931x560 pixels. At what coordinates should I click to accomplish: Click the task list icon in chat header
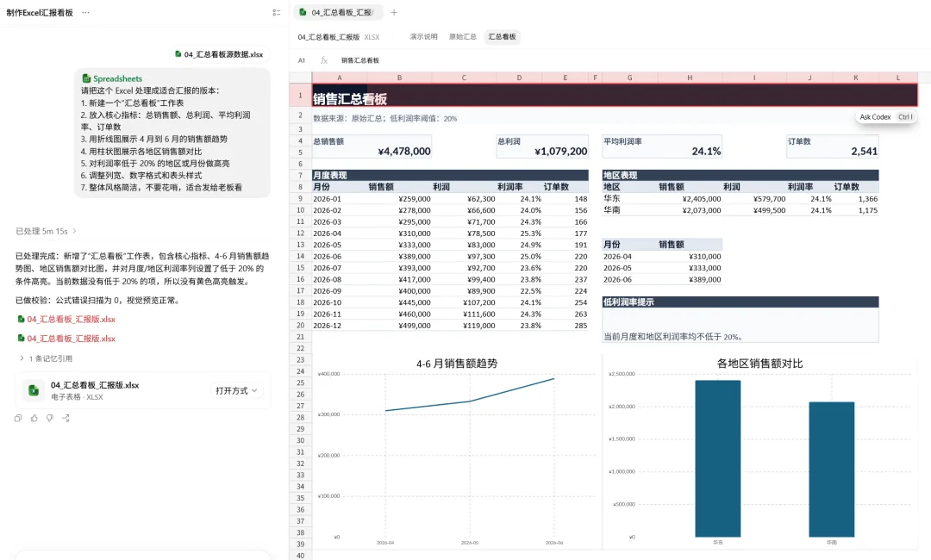276,12
